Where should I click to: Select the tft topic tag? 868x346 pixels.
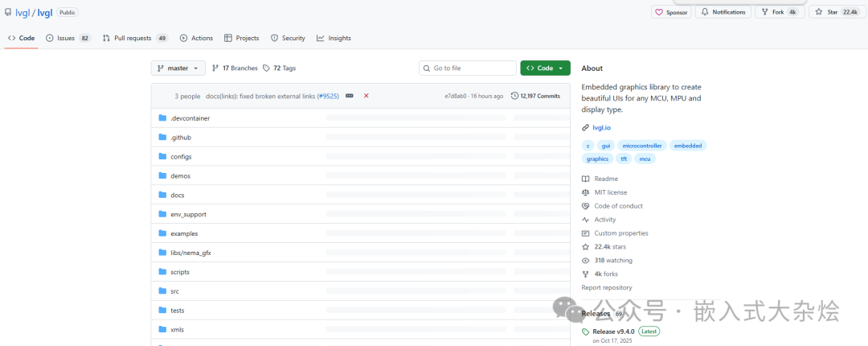(x=624, y=159)
